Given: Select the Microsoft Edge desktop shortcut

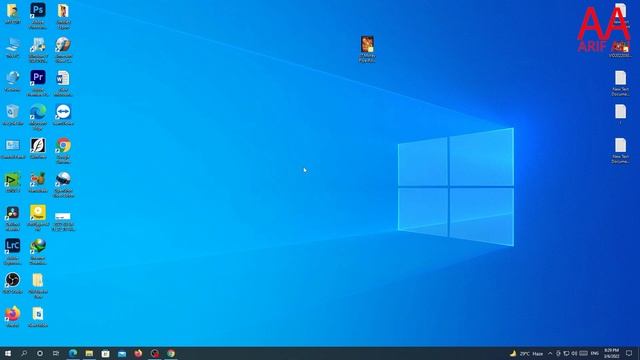Looking at the screenshot, I should tap(38, 116).
